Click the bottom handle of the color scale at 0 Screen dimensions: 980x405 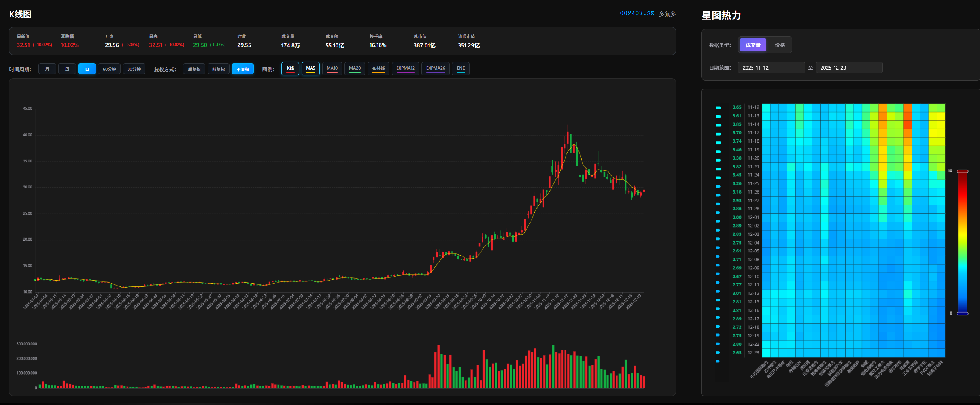point(963,313)
